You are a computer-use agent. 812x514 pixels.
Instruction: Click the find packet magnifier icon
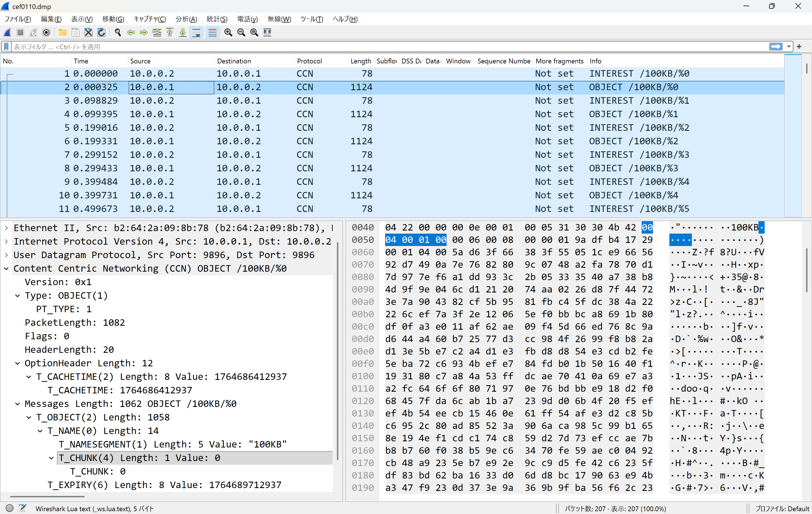[x=118, y=32]
